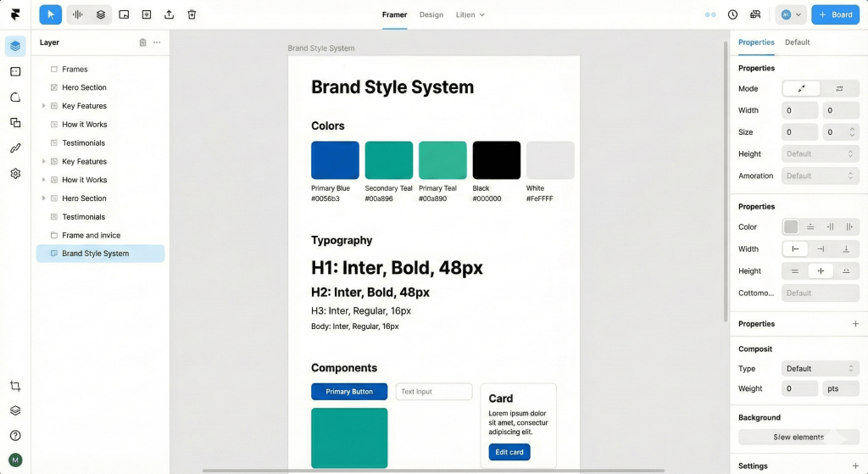Open the help question mark icon
Viewport: 868px width, 474px height.
coord(15,435)
